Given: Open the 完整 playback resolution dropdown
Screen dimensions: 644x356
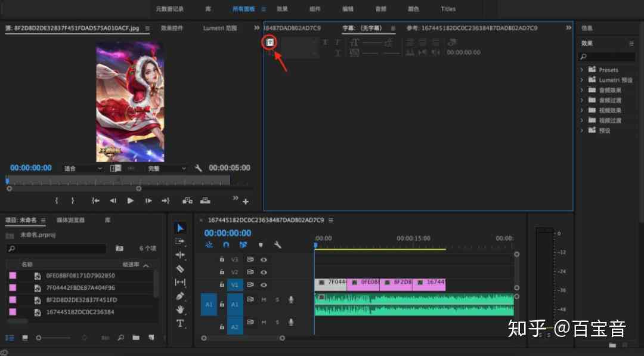Looking at the screenshot, I should [x=166, y=168].
